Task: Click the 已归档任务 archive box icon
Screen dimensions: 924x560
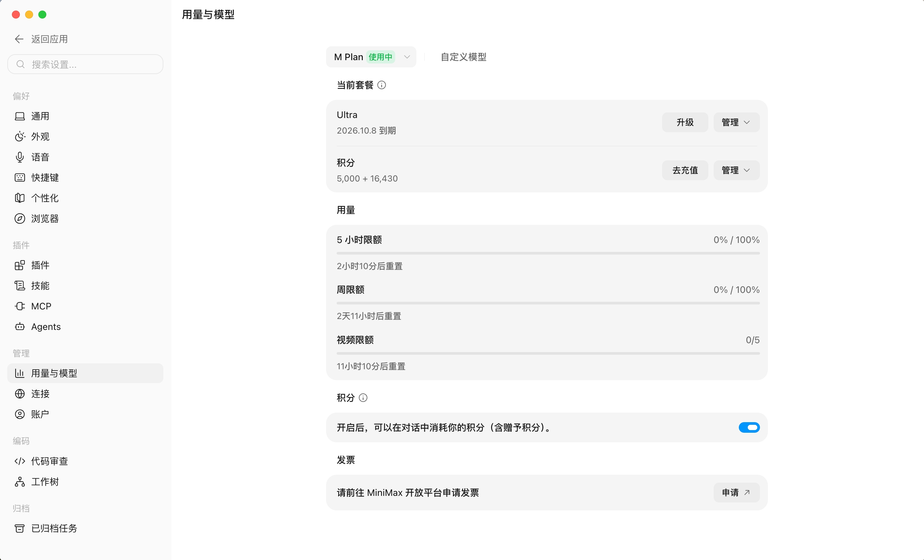Action: point(20,529)
